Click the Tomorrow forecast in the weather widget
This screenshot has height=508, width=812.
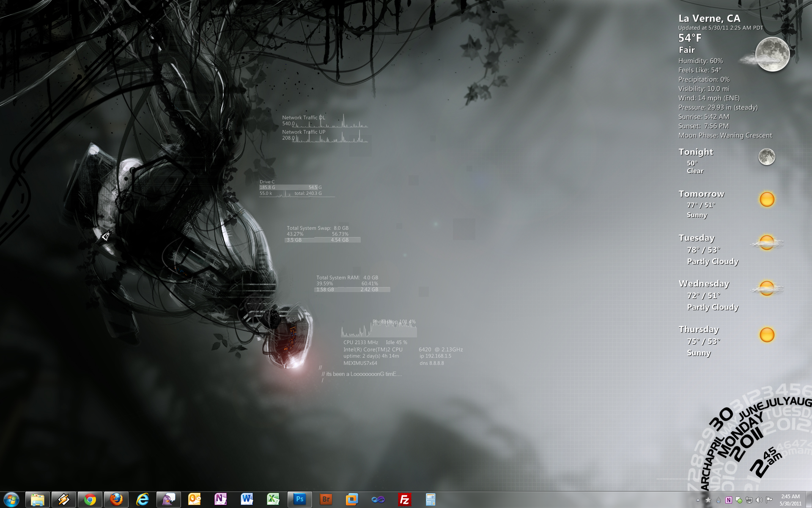[x=701, y=194]
